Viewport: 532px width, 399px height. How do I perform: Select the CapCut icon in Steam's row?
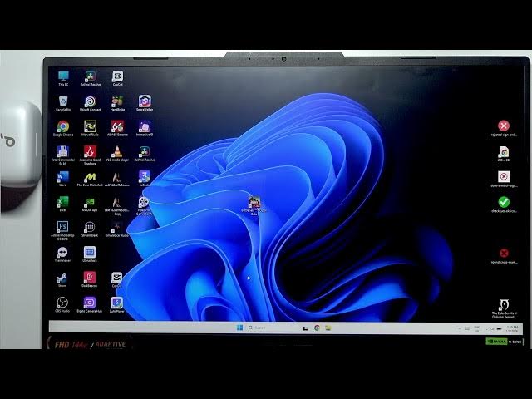(x=116, y=279)
